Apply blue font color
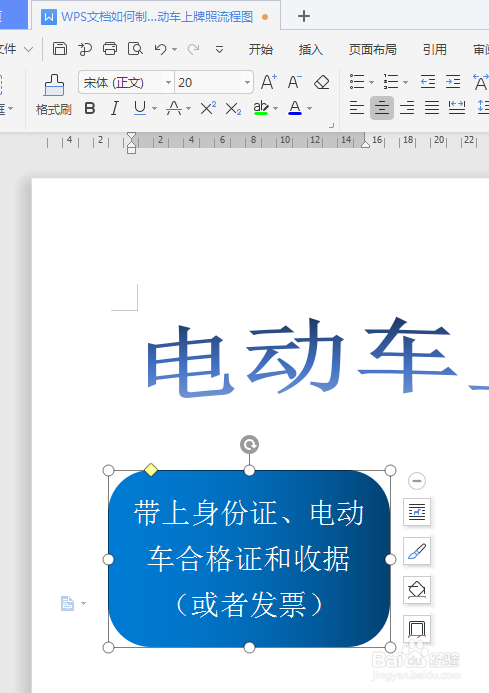Image resolution: width=489 pixels, height=693 pixels. click(295, 108)
